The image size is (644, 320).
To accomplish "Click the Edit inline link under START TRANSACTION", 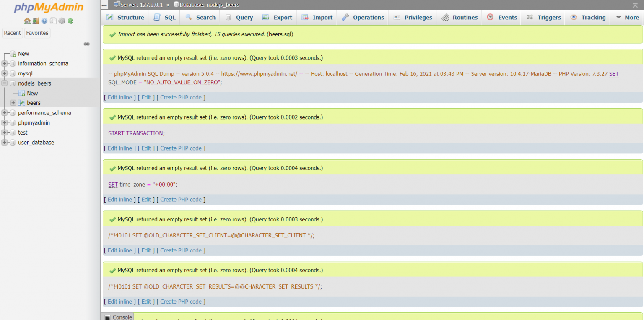I will click(119, 148).
